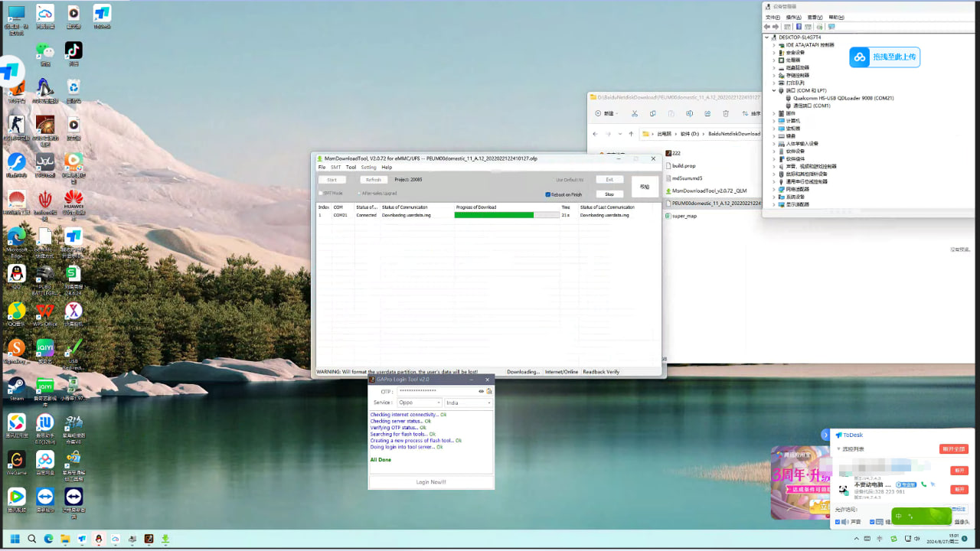Open the QQ icon in the taskbar
Image resolution: width=980 pixels, height=551 pixels.
99,539
